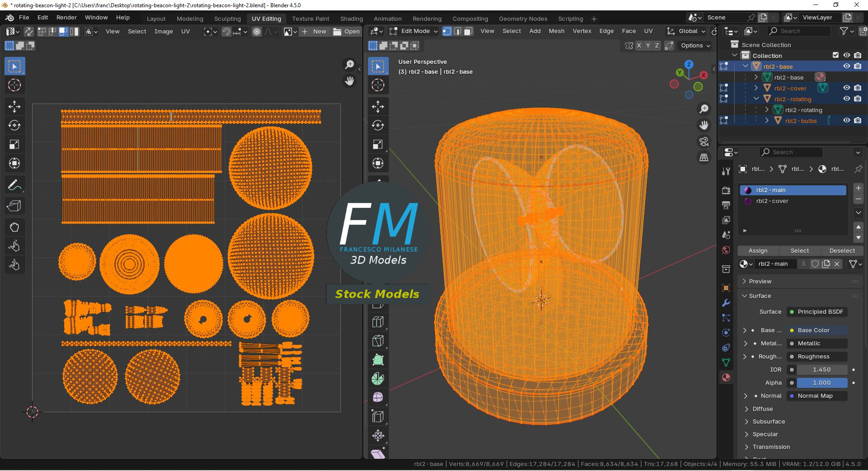868x471 pixels.
Task: Click the Deselect material button
Action: click(x=842, y=251)
